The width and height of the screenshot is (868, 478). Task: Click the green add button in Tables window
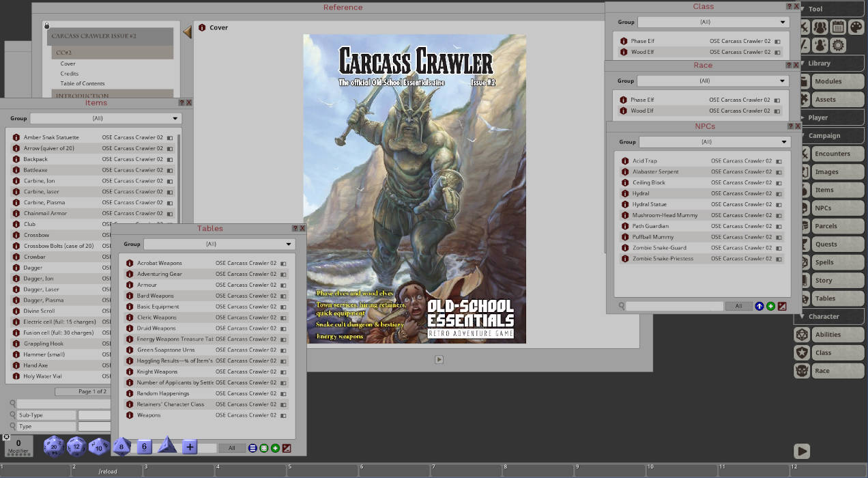pos(275,448)
